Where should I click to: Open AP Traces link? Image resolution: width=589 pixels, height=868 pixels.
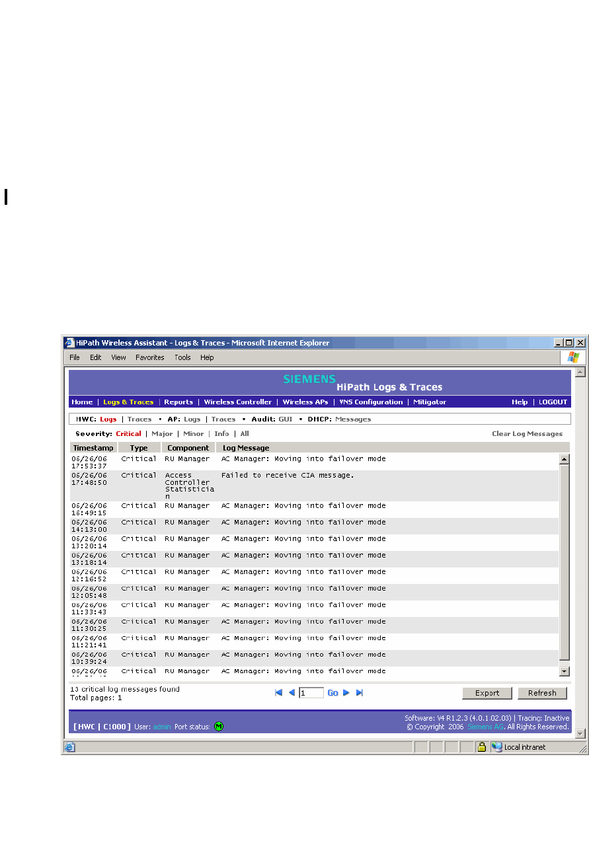pyautogui.click(x=223, y=419)
